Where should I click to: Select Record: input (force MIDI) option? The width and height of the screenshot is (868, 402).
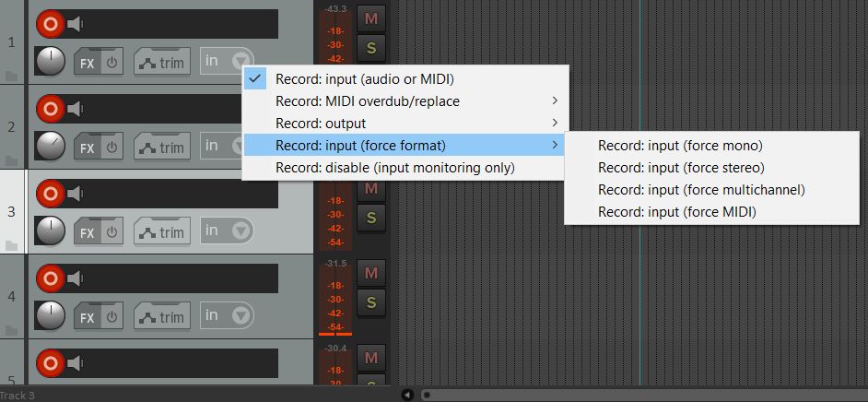(676, 212)
